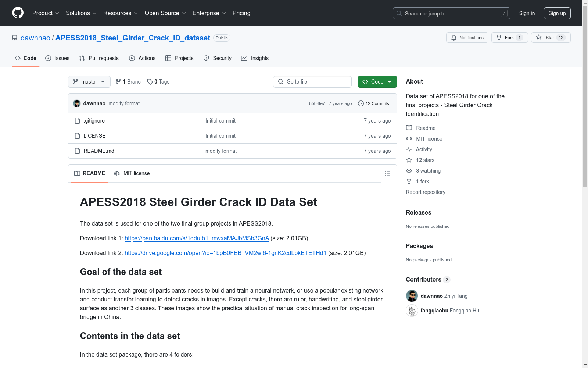Switch to the Pull requests tab
The width and height of the screenshot is (588, 368).
pos(99,58)
